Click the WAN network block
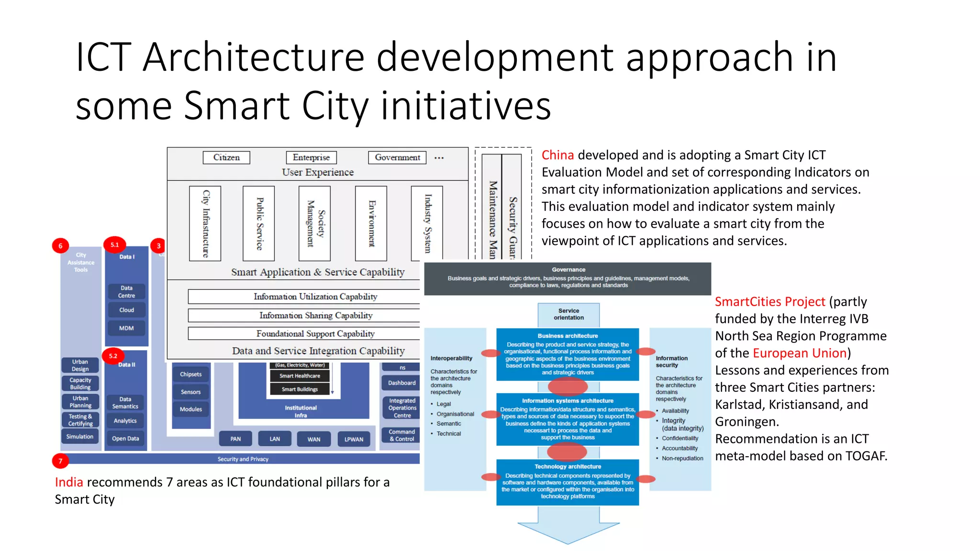 coord(314,439)
